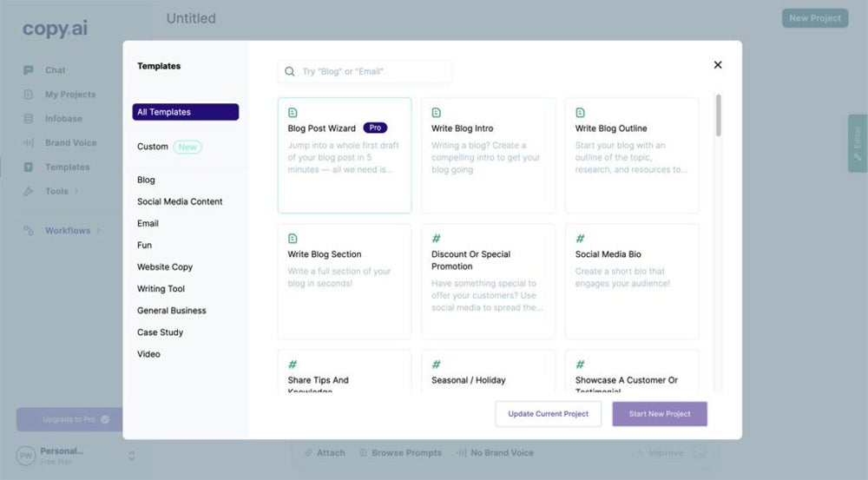
Task: Click the checkmark icon on Upgrade to Pro
Action: [x=105, y=419]
